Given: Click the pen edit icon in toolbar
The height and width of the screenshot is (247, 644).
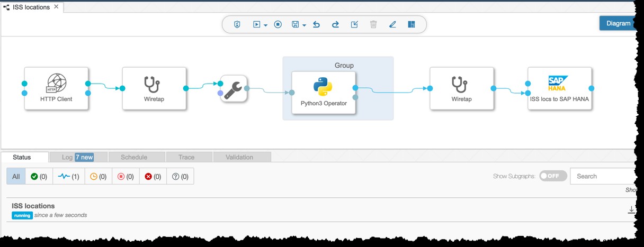Looking at the screenshot, I should pos(392,24).
